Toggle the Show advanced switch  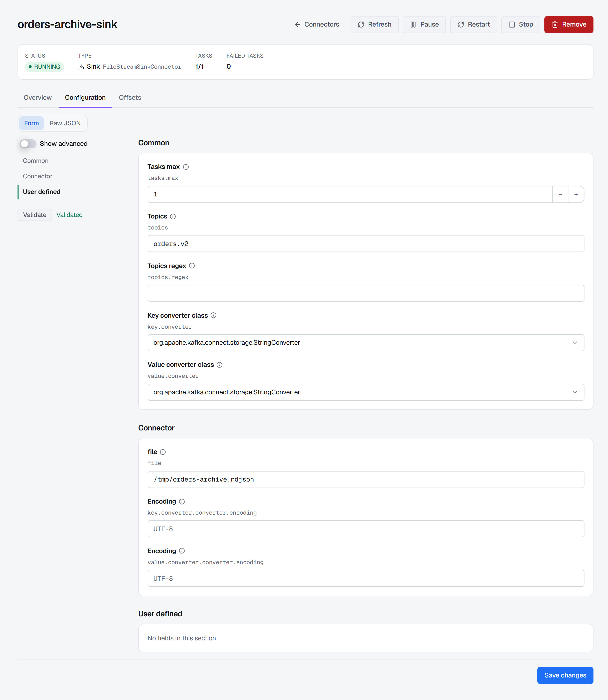point(28,144)
